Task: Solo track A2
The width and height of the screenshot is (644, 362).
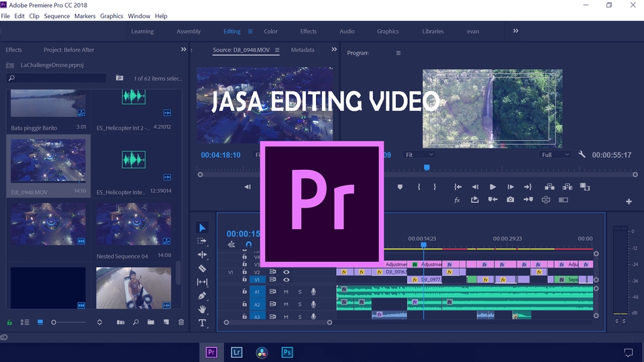Action: pos(300,304)
